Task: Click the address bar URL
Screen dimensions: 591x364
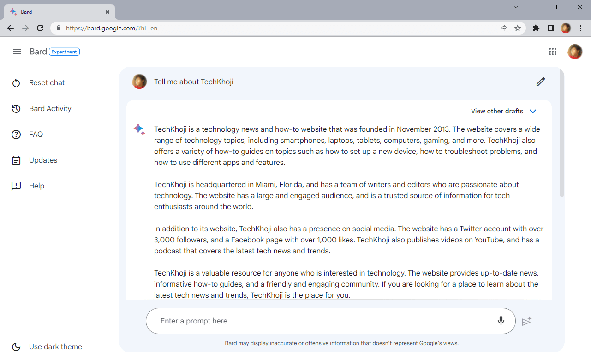Action: click(112, 28)
